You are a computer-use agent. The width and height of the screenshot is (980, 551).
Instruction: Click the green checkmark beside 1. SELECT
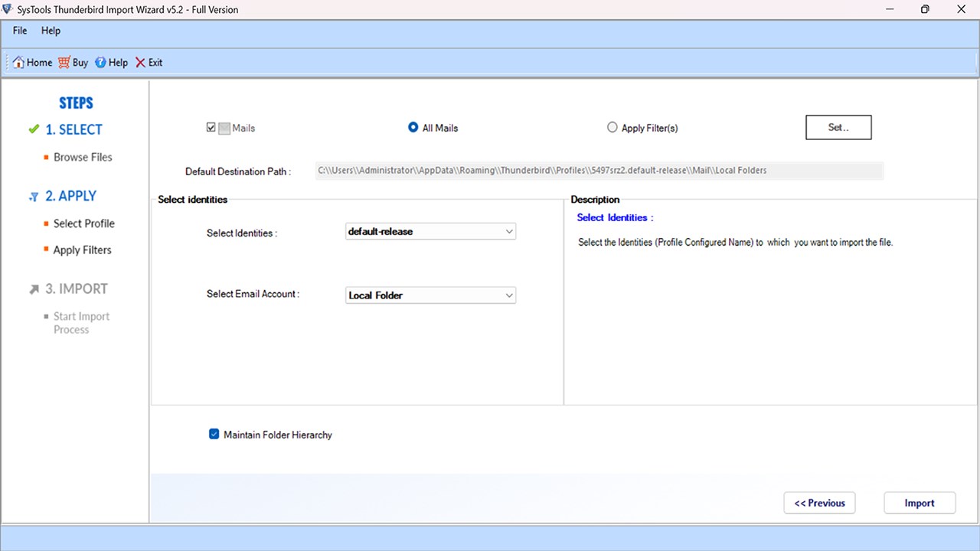34,129
